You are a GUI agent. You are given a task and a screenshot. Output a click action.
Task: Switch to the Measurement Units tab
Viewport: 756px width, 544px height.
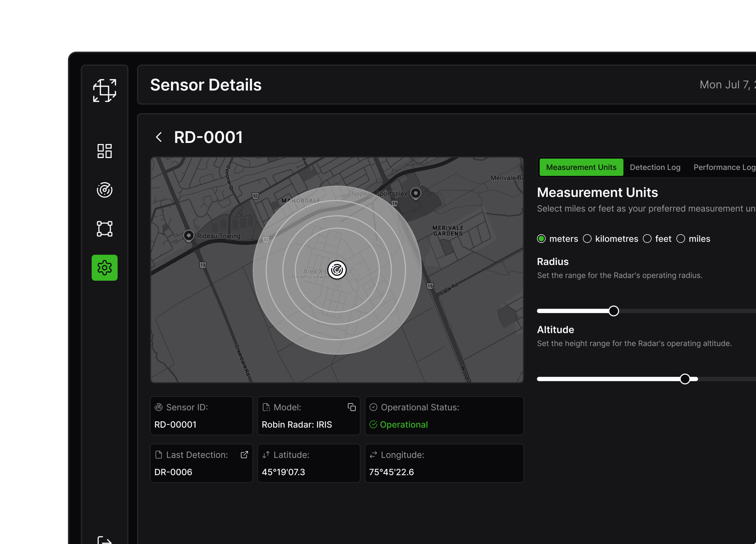click(581, 167)
